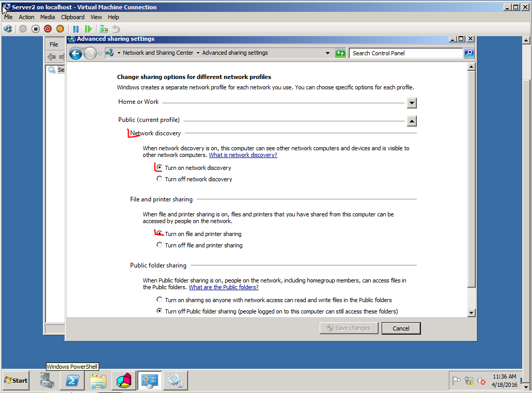The image size is (532, 393).
Task: Open the What are the Public folders link
Action: click(224, 287)
